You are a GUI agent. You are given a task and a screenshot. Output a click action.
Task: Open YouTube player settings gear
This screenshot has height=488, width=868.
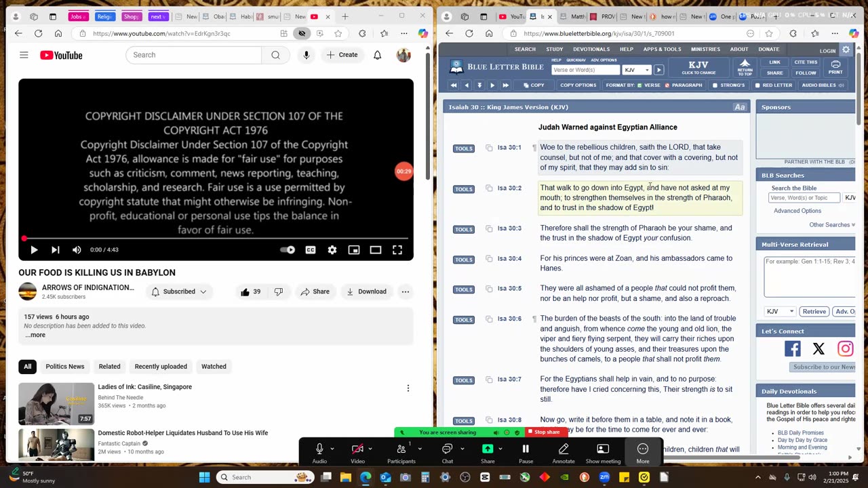coord(332,250)
